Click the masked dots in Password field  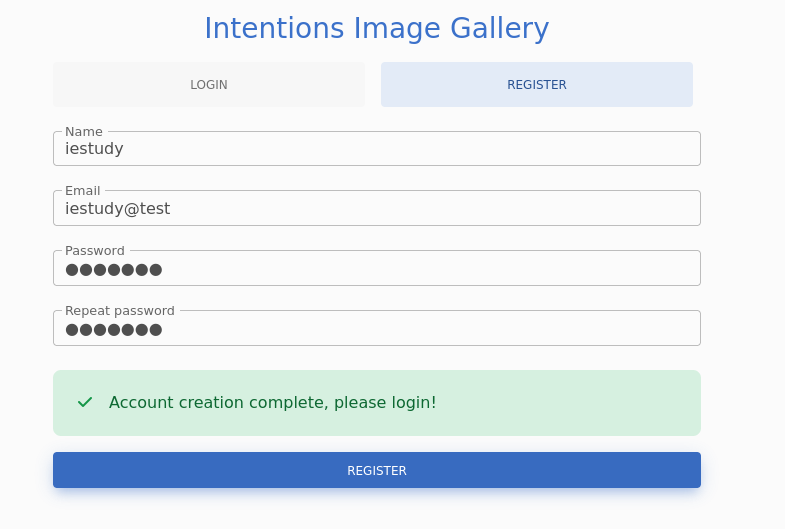114,270
